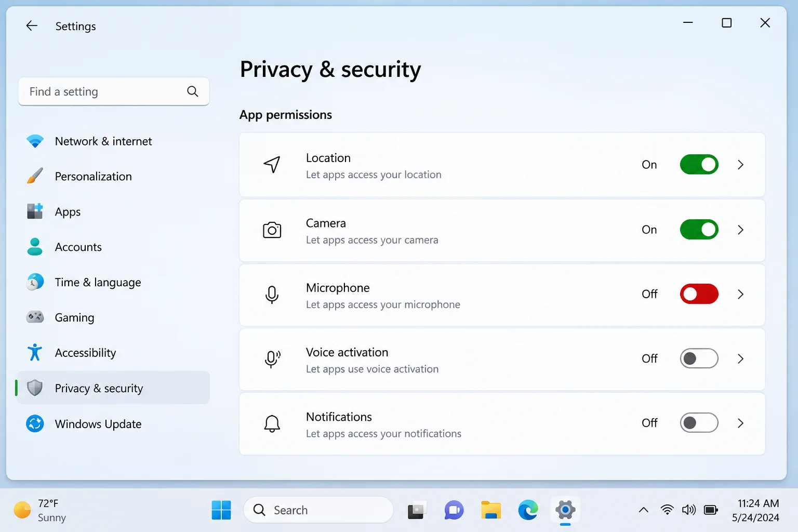Expand Location settings with its chevron
798x532 pixels.
pos(741,165)
